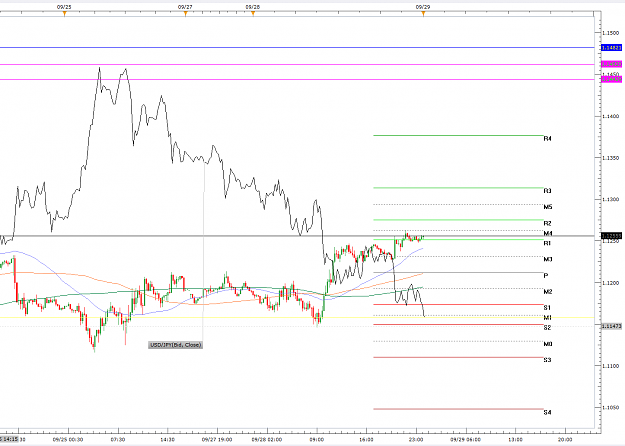625x446 pixels.
Task: Click the 14:30 time axis label
Action: (167, 440)
